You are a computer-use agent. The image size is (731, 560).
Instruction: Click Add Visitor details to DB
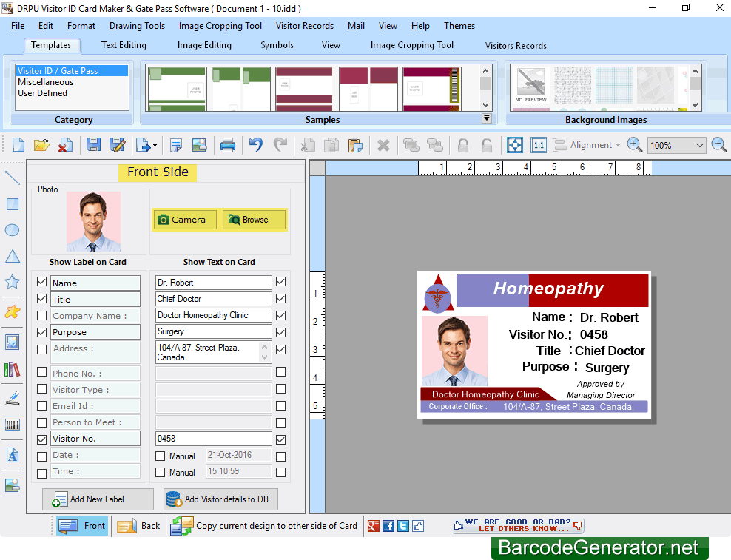[x=221, y=499]
